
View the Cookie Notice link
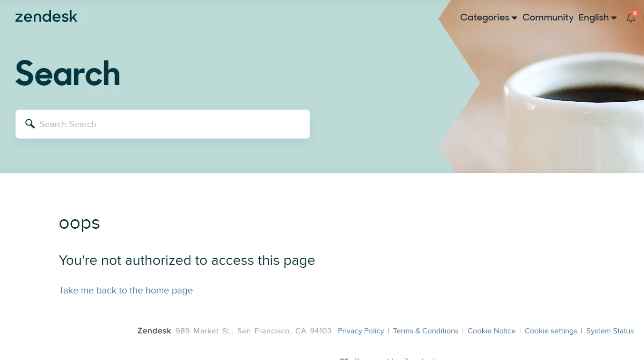coord(491,331)
